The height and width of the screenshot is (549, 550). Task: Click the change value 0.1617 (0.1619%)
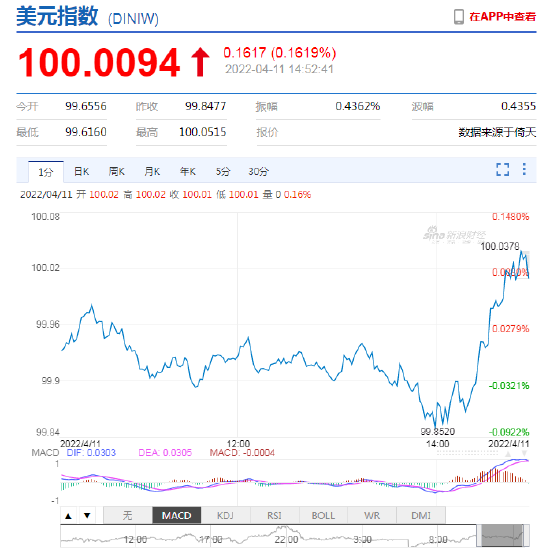(280, 53)
